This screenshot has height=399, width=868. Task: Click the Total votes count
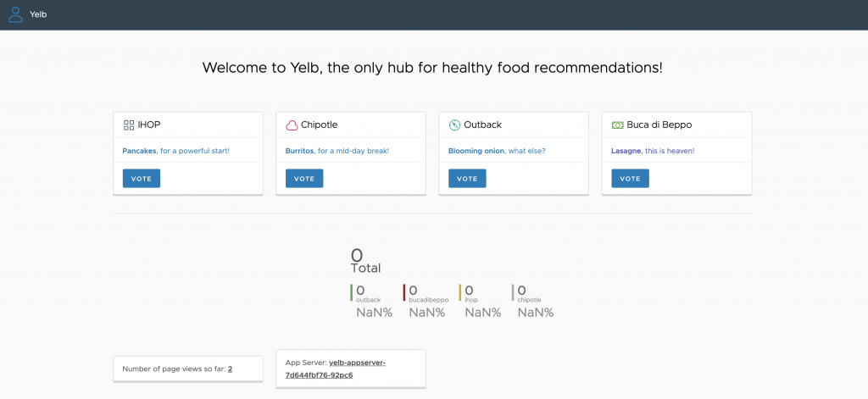click(357, 255)
